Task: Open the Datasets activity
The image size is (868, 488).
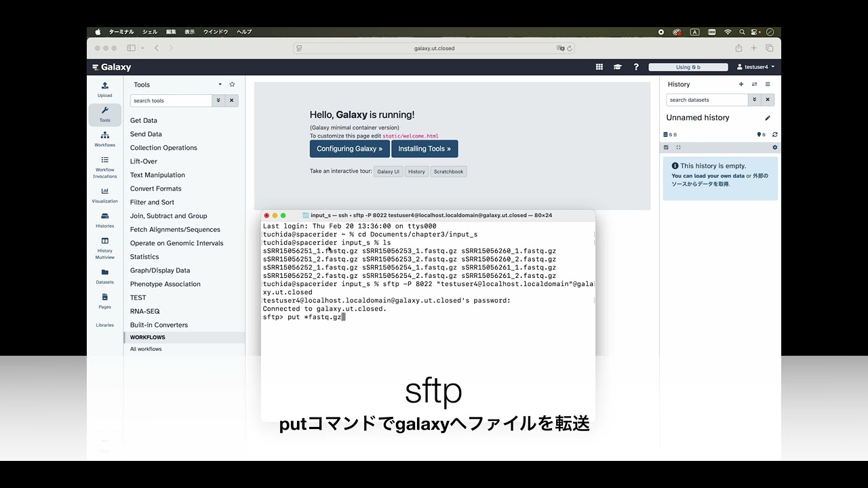Action: tap(104, 276)
